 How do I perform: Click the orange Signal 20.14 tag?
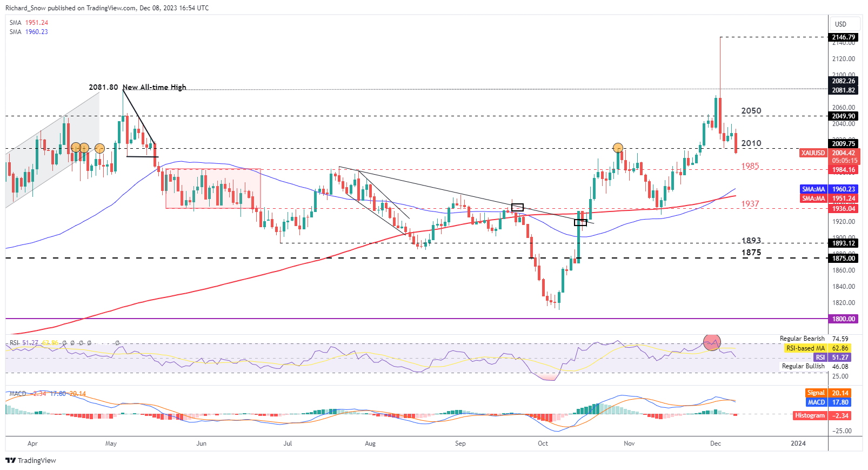point(827,393)
